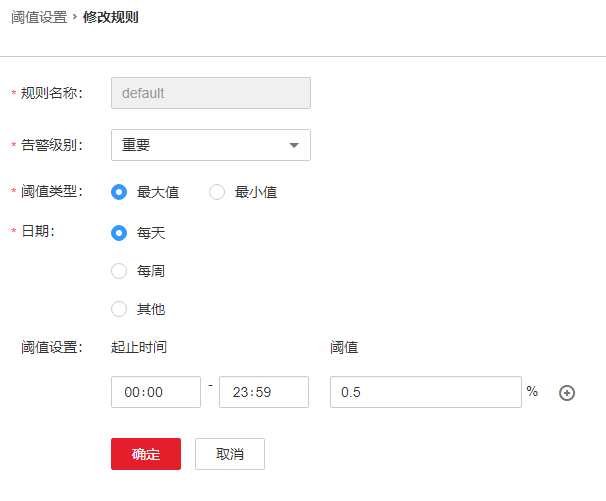Screen dimensions: 606x501
Task: Go back to 阈值设置 breadcrumb
Action: pos(39,17)
